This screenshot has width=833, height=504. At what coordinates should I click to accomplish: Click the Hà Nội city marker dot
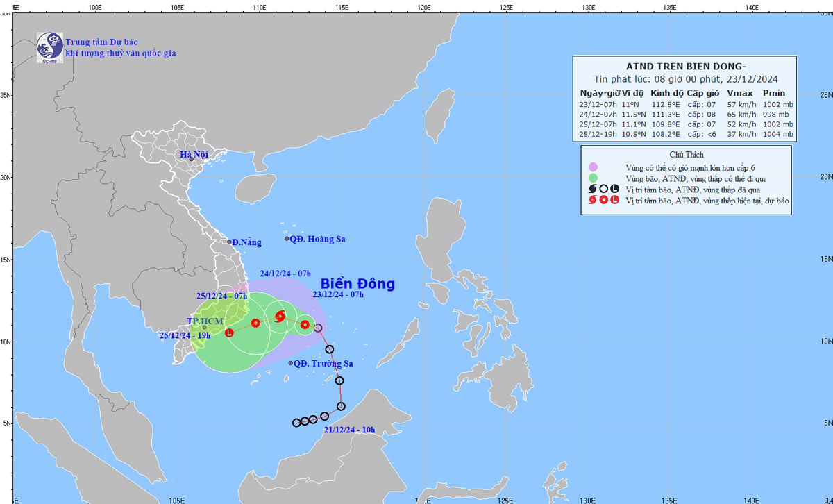pyautogui.click(x=191, y=159)
